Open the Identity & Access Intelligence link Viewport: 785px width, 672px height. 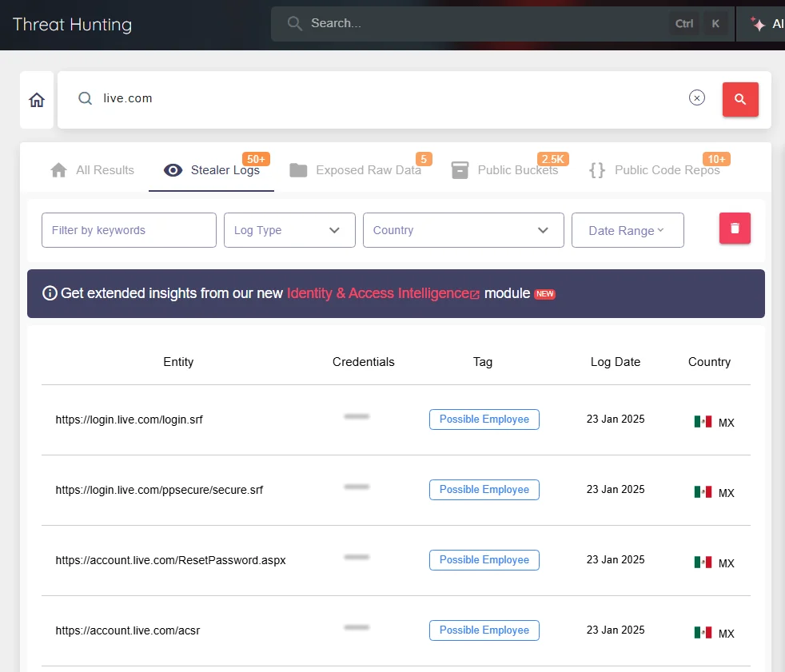[x=383, y=293]
